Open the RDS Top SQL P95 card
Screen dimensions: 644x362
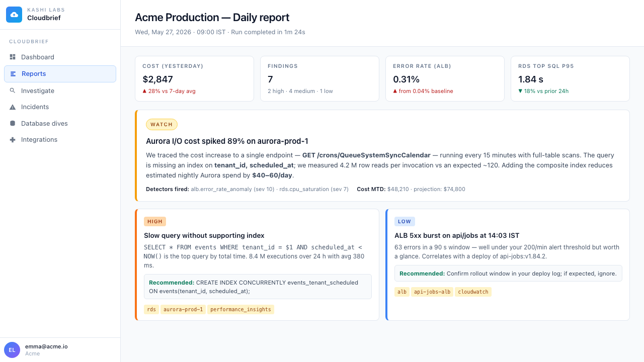(570, 78)
